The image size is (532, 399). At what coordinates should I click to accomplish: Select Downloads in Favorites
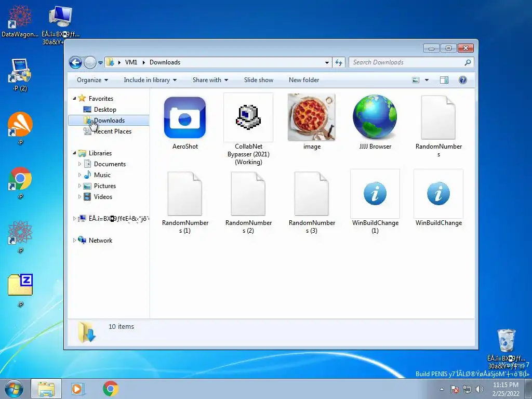(109, 121)
